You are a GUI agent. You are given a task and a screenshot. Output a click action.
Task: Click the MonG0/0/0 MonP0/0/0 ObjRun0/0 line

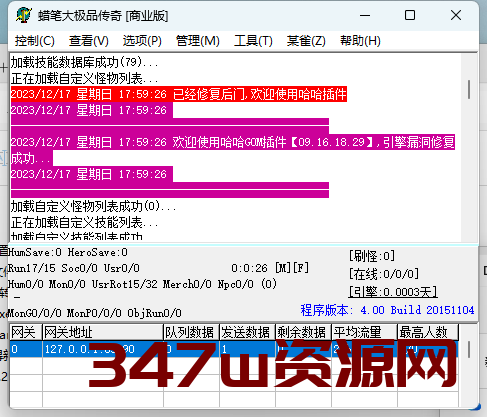(x=95, y=313)
